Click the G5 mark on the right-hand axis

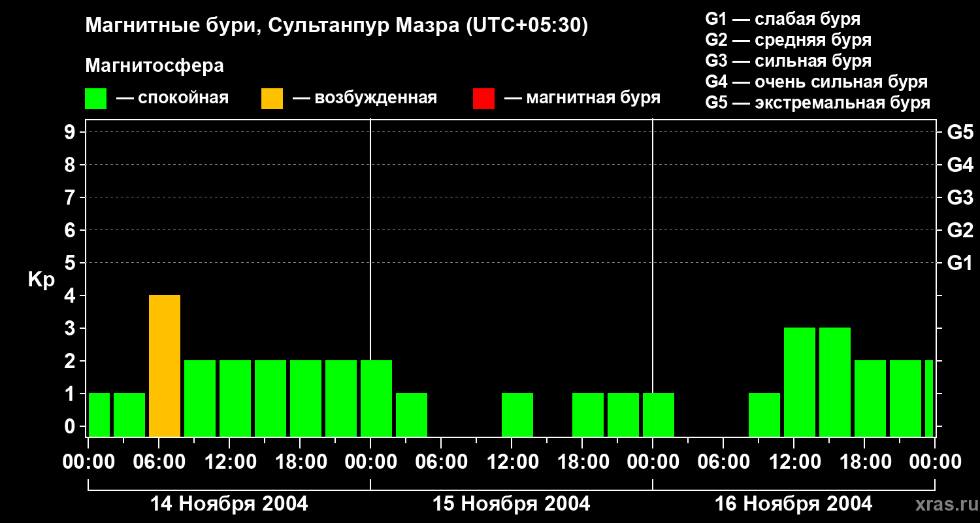pyautogui.click(x=960, y=133)
